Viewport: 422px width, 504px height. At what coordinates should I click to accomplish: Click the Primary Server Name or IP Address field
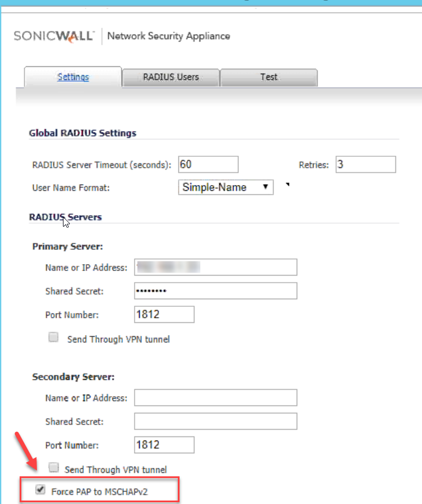click(x=215, y=267)
